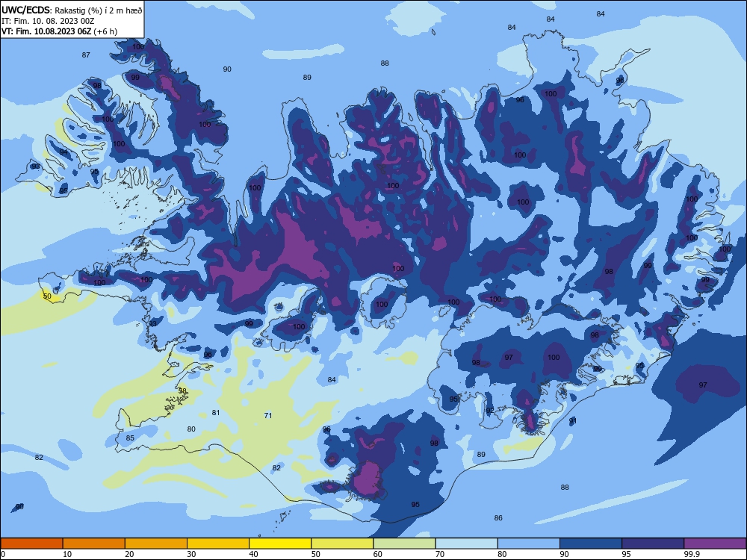Click the pale yellow 50–60 legend swatch
The image size is (747, 560).
(342, 544)
